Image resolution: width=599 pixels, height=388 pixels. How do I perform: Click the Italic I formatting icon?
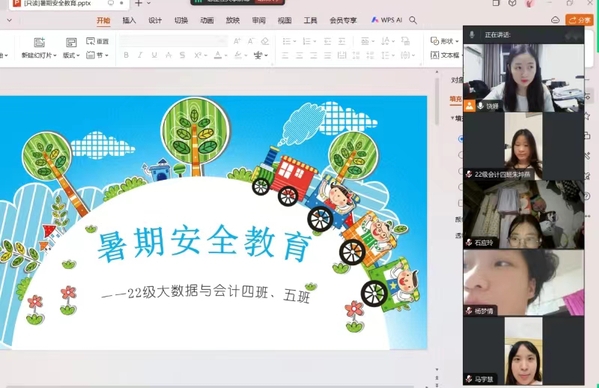pyautogui.click(x=140, y=55)
